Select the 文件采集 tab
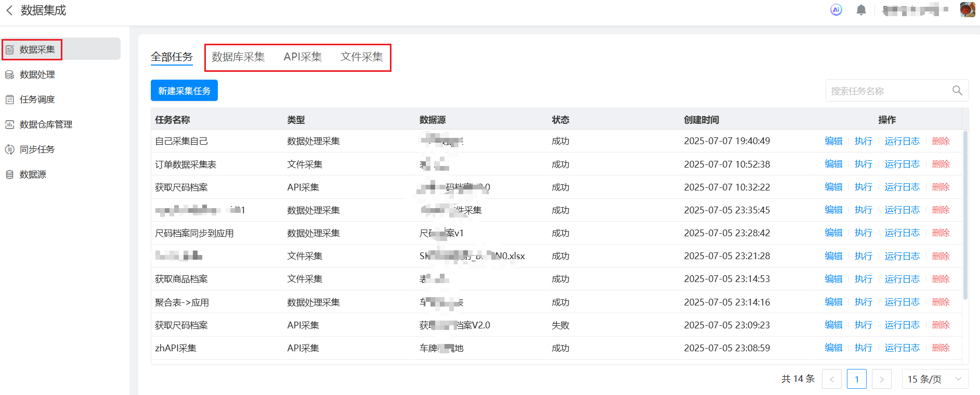980x395 pixels. pyautogui.click(x=362, y=57)
